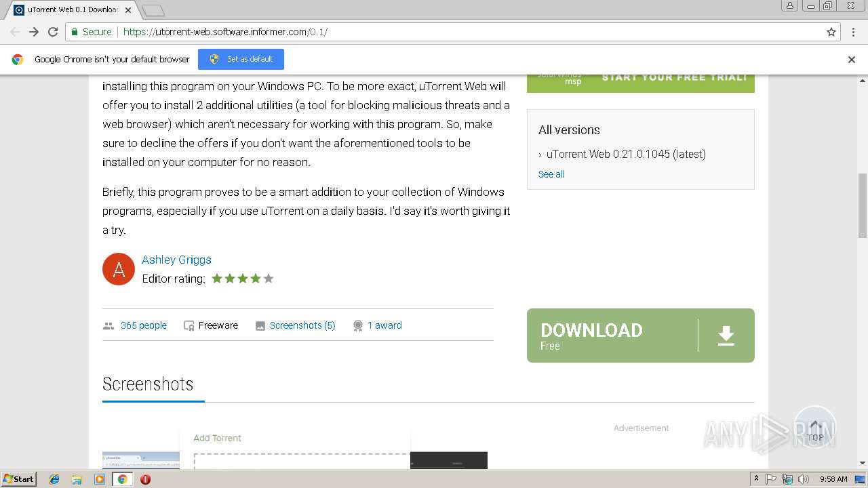Image resolution: width=868 pixels, height=488 pixels.
Task: Open Windows Explorer folder from taskbar
Action: 77,479
